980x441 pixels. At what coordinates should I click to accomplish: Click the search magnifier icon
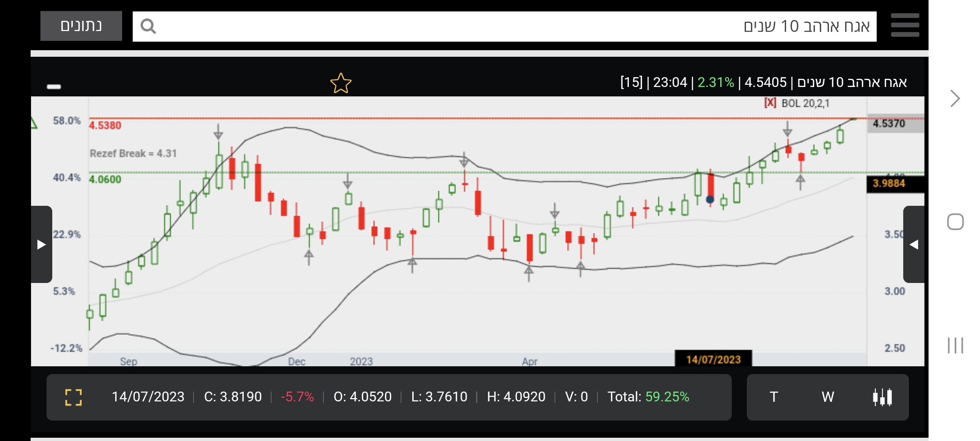coord(148,26)
